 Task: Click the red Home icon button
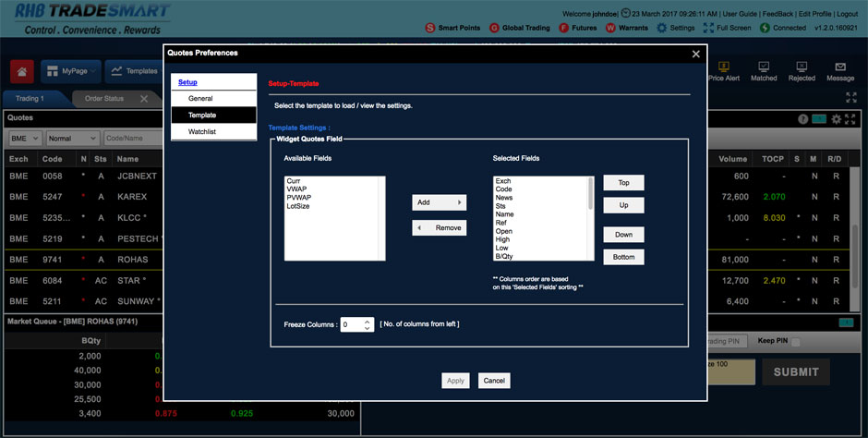coord(22,71)
